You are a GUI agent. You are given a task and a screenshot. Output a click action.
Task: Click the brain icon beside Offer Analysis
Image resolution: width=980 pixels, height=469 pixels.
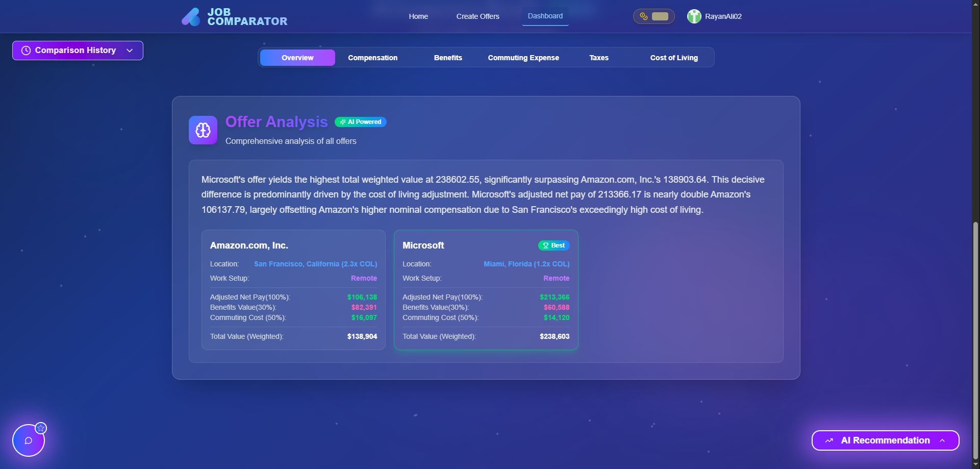[203, 130]
